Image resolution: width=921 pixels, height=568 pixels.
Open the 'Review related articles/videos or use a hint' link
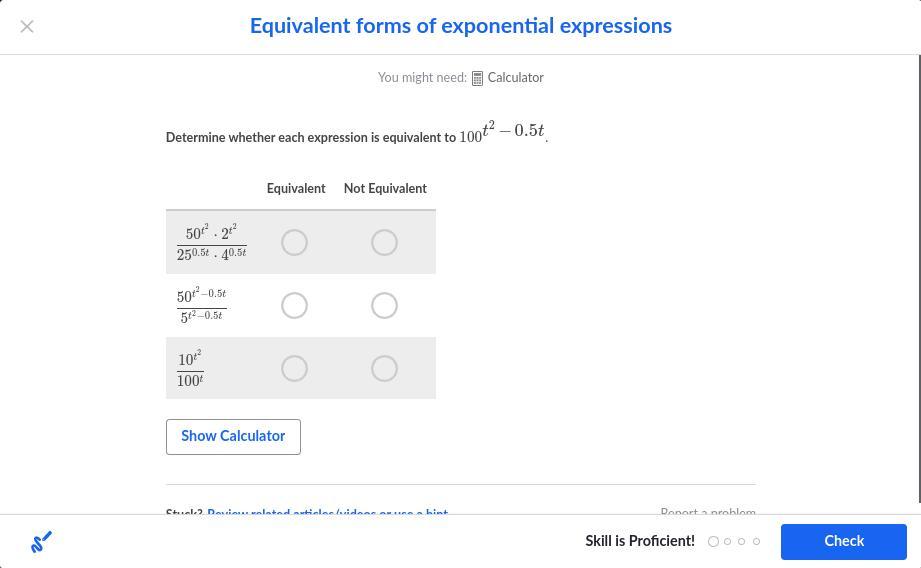327,512
